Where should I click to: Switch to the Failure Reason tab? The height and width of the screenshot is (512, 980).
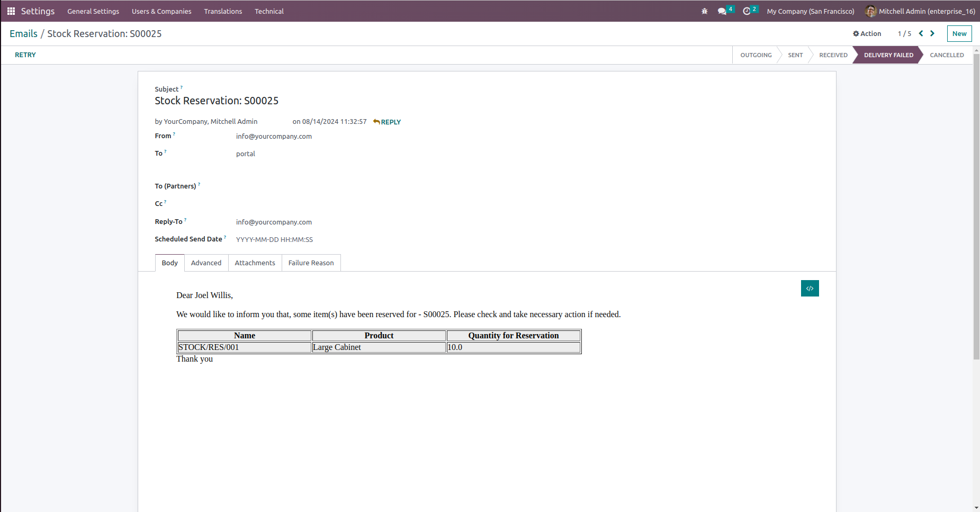(x=311, y=263)
